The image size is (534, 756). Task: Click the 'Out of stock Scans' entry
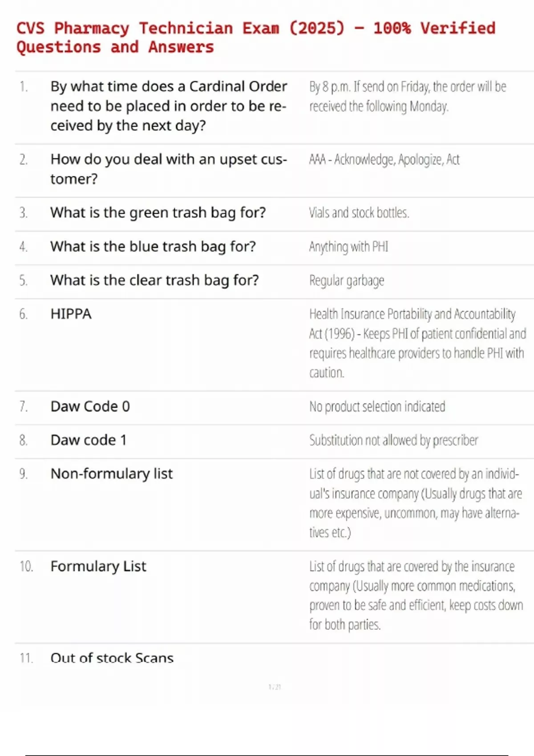click(x=112, y=658)
